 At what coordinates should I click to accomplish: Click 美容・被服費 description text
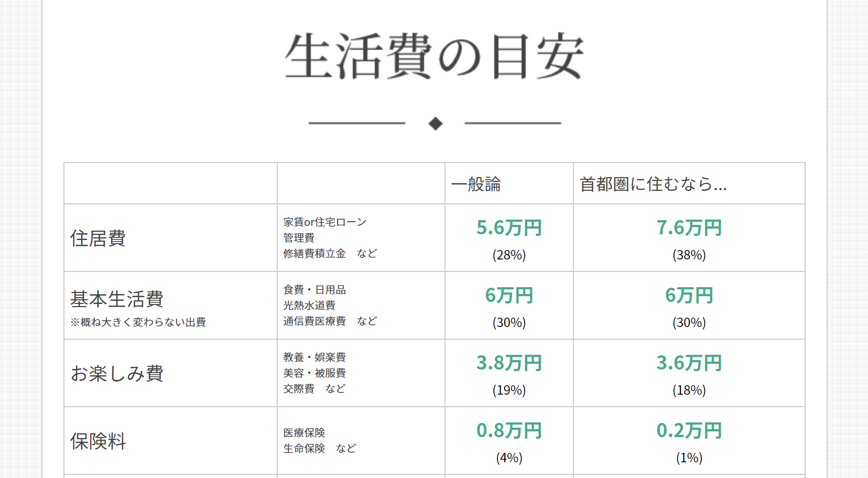[314, 373]
